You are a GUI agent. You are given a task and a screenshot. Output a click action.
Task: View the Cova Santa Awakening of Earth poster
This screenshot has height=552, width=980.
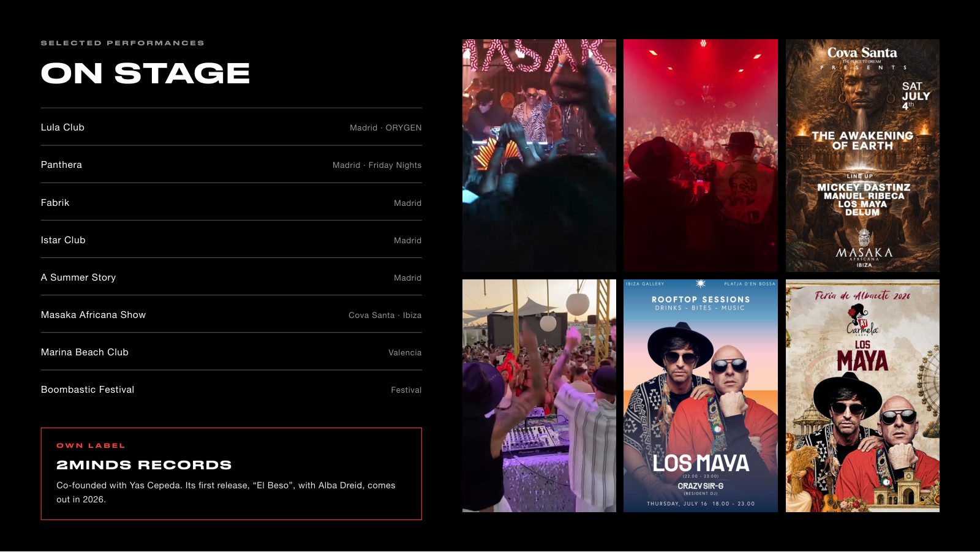(862, 156)
